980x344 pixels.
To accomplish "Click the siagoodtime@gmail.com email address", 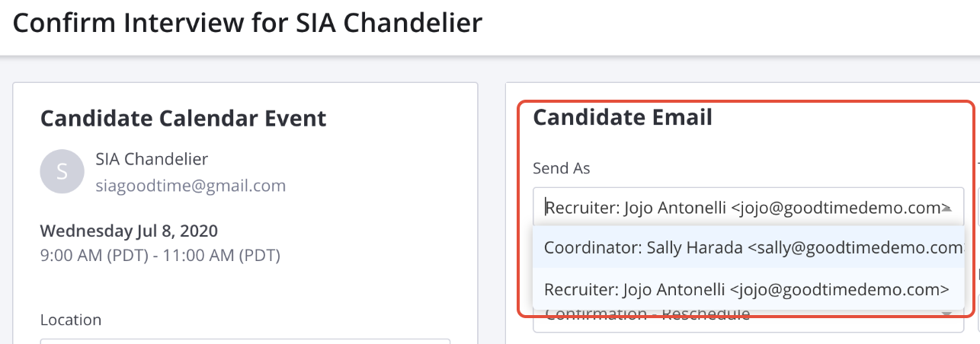I will pos(191,185).
